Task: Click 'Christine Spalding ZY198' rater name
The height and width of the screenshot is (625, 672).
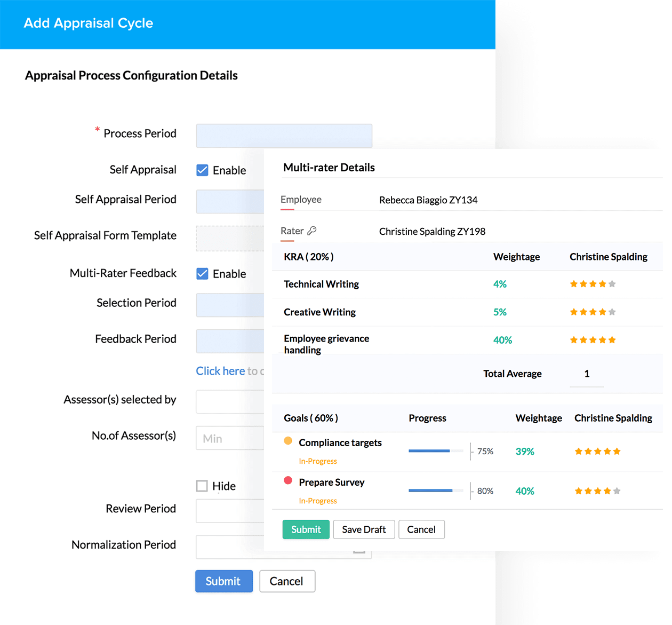Action: pos(432,232)
